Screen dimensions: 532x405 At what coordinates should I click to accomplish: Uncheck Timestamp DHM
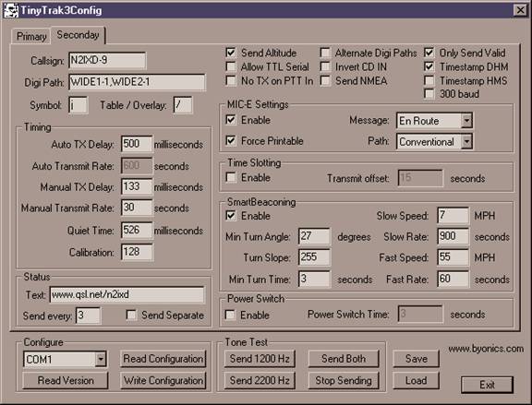pos(429,66)
